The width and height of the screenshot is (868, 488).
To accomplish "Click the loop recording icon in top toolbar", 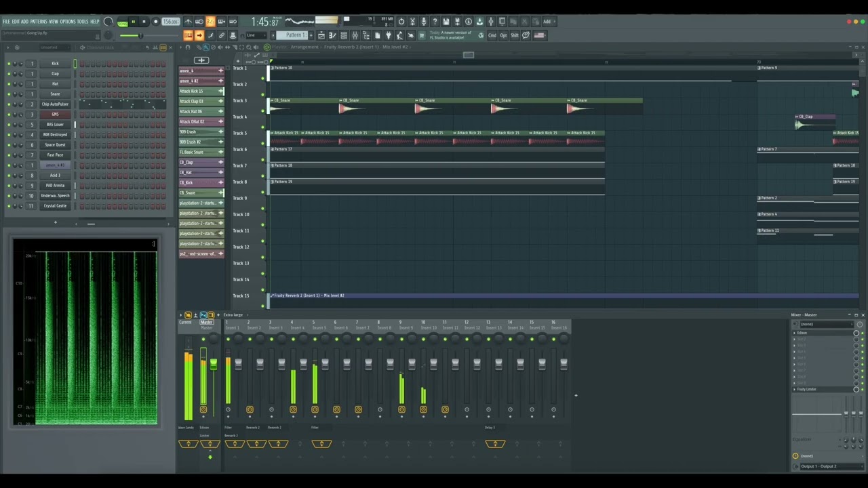I will point(233,21).
